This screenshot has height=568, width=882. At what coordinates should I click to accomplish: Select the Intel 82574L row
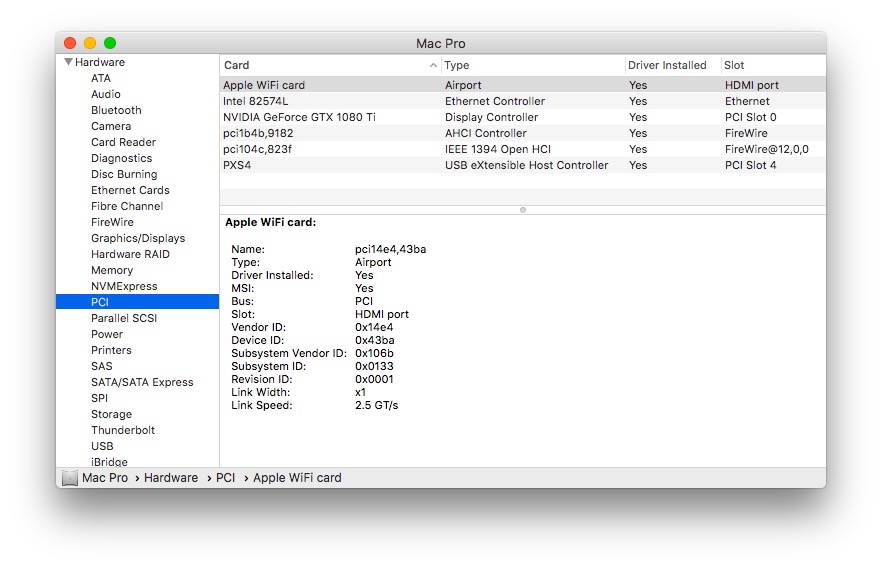click(523, 101)
